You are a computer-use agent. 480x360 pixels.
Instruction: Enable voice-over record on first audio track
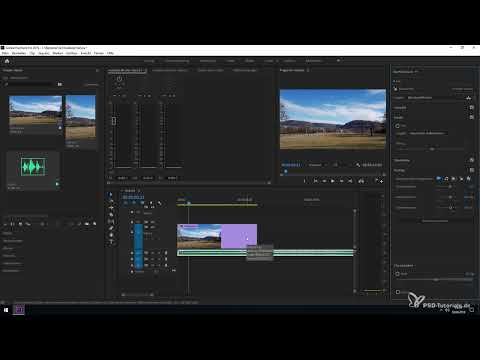166,253
